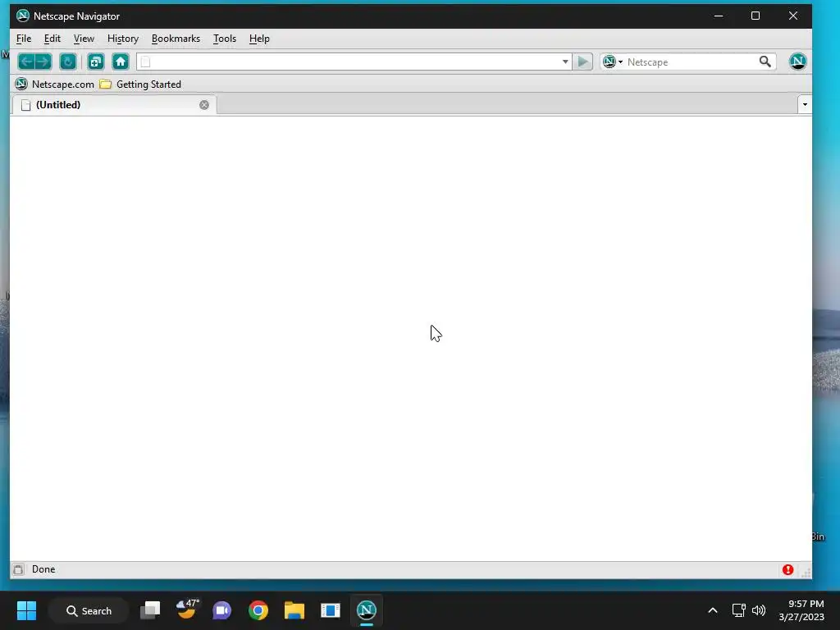Open Task View from the taskbar
This screenshot has width=840, height=630.
(150, 610)
